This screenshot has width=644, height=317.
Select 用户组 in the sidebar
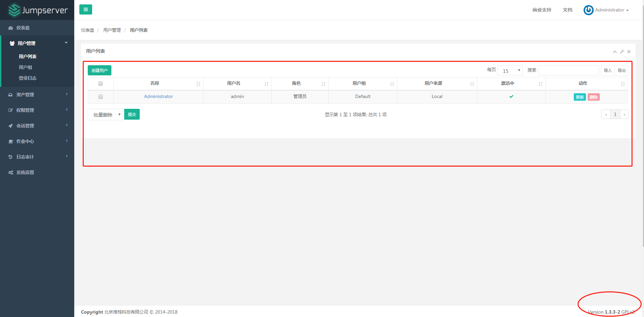pos(26,67)
